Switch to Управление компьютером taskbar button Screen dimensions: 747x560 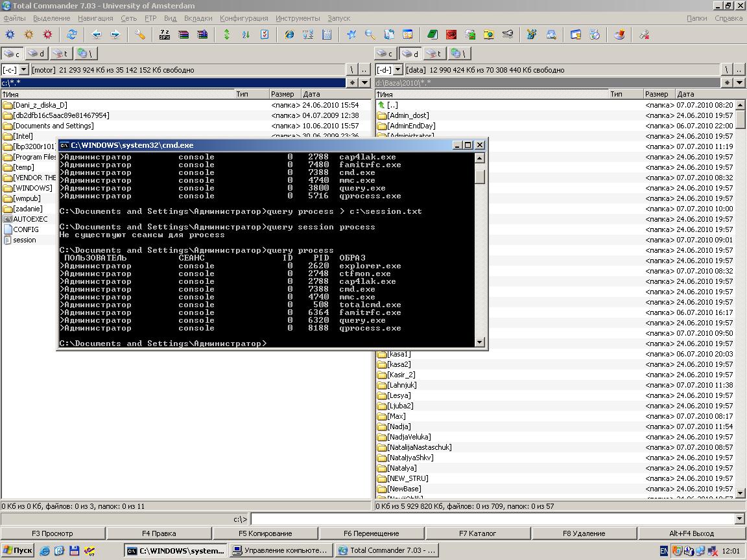[281, 550]
